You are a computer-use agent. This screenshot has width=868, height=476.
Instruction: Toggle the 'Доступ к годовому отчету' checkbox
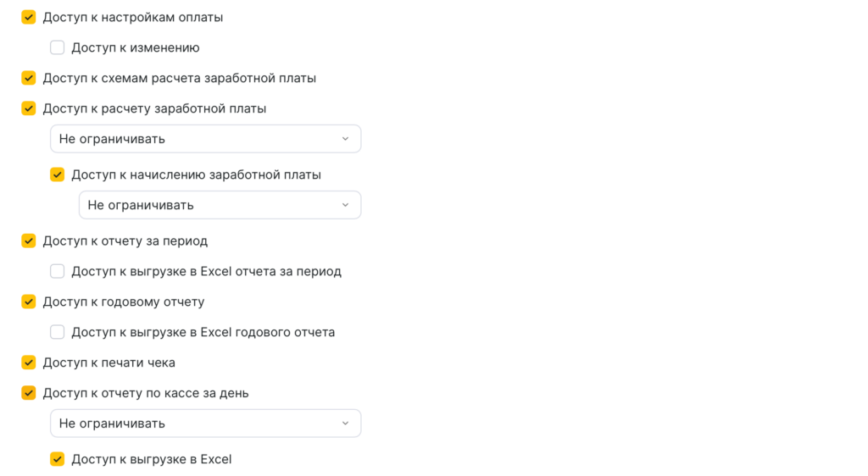(29, 302)
